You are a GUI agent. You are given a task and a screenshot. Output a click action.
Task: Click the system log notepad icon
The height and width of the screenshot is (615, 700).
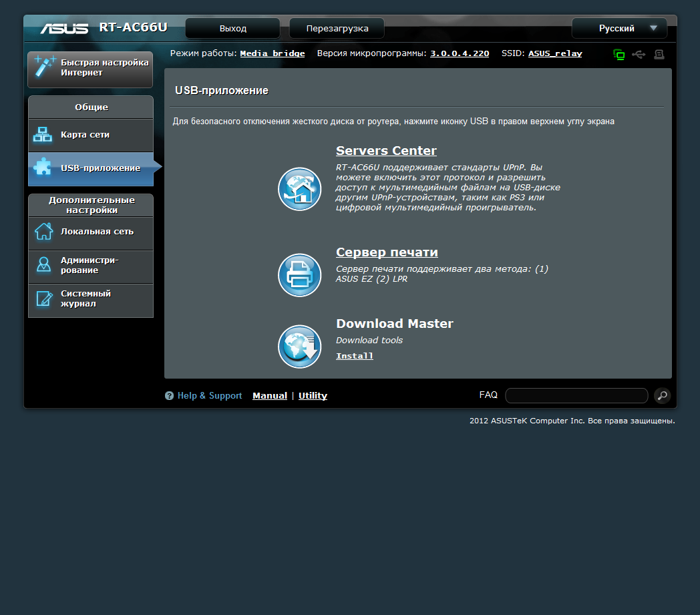[x=44, y=298]
